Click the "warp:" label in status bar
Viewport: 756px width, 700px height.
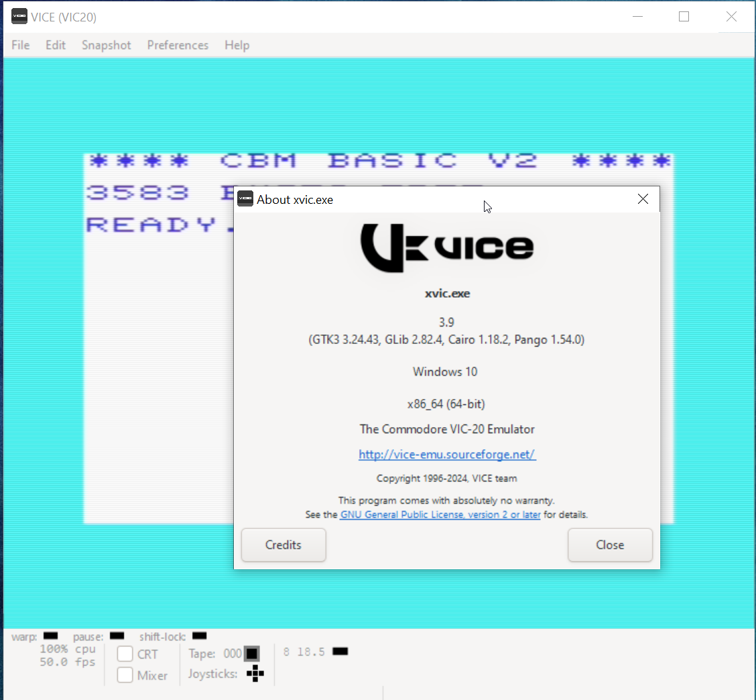(x=24, y=637)
